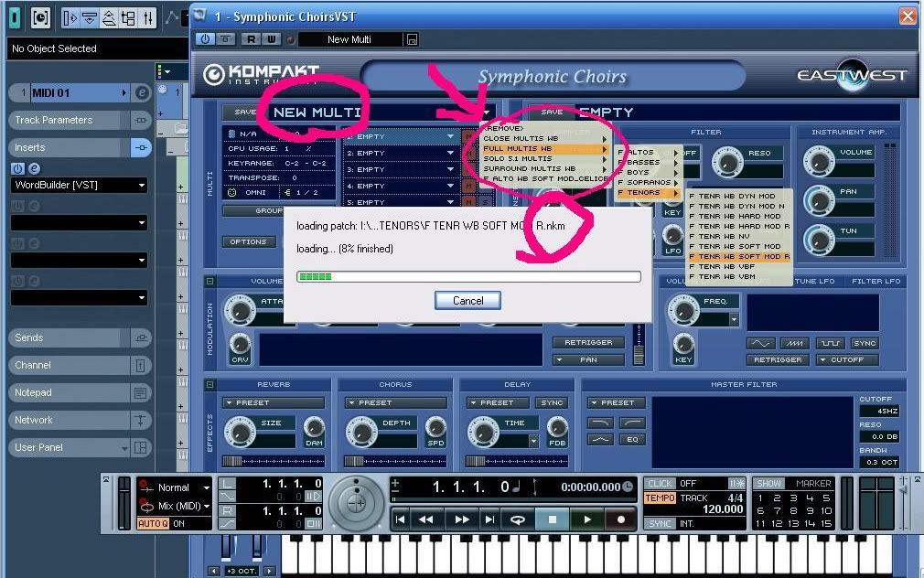Viewport: 924px width, 578px height.
Task: Shift keyboard octave up with right arrow
Action: pos(269,571)
